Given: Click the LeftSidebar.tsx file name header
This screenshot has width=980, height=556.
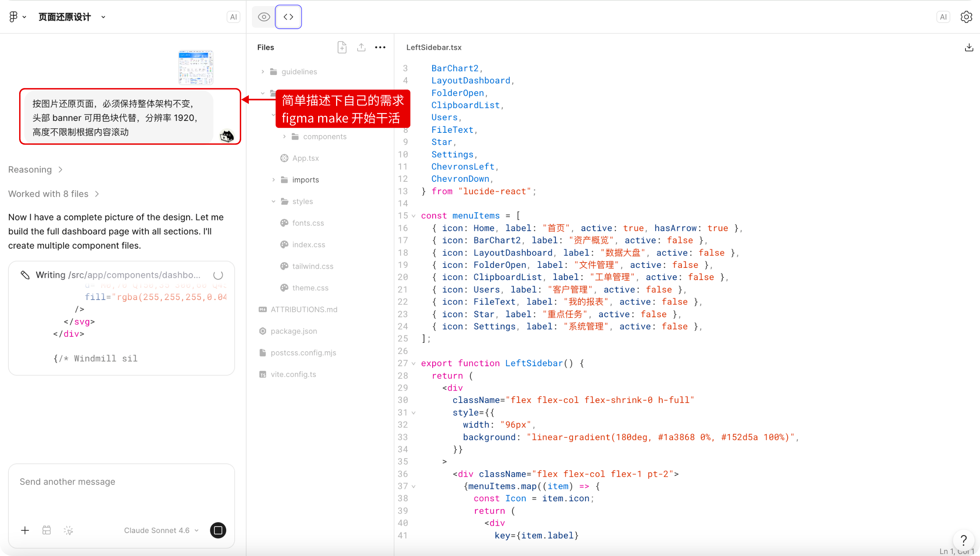Looking at the screenshot, I should coord(434,47).
